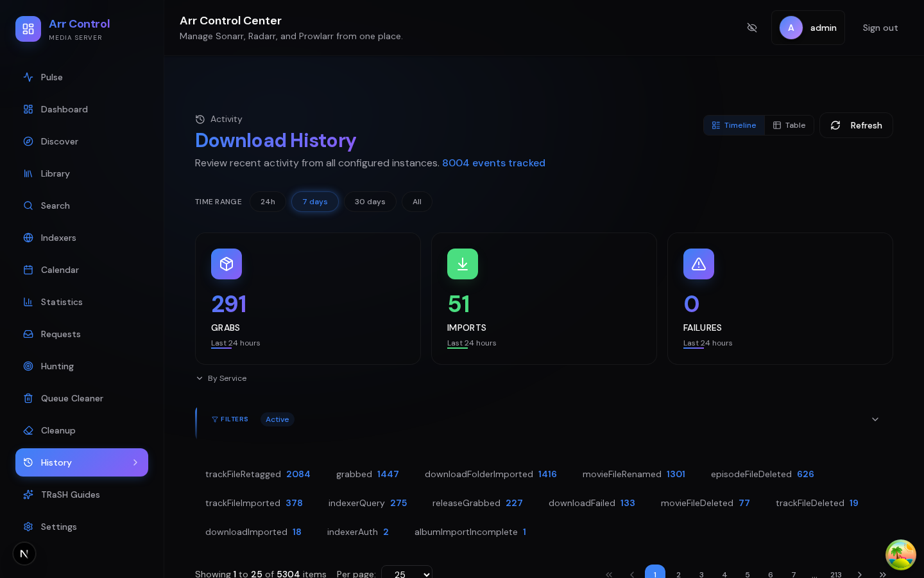
Task: Open TRaSH Guides
Action: [x=81, y=495]
